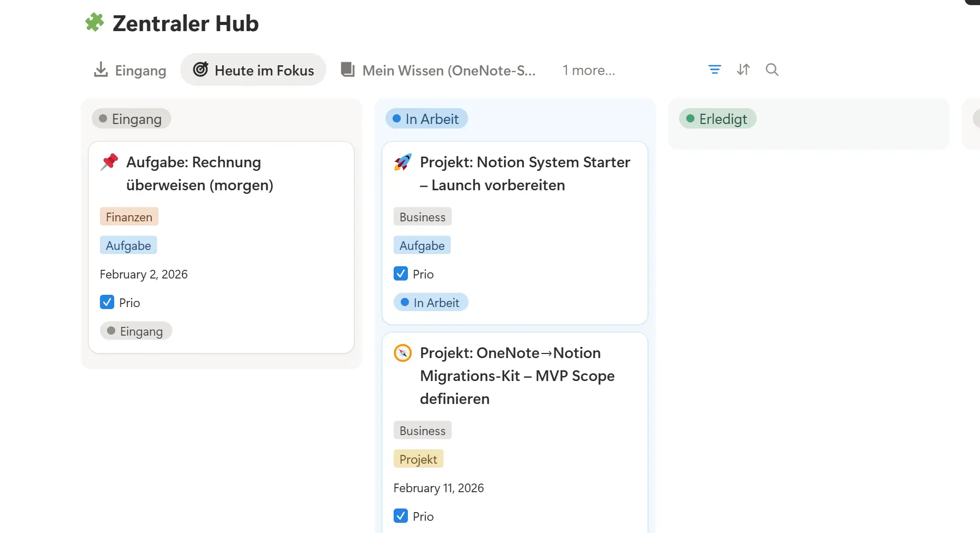Image resolution: width=980 pixels, height=533 pixels.
Task: Click the Finanzen tag on the invoice card
Action: 128,216
